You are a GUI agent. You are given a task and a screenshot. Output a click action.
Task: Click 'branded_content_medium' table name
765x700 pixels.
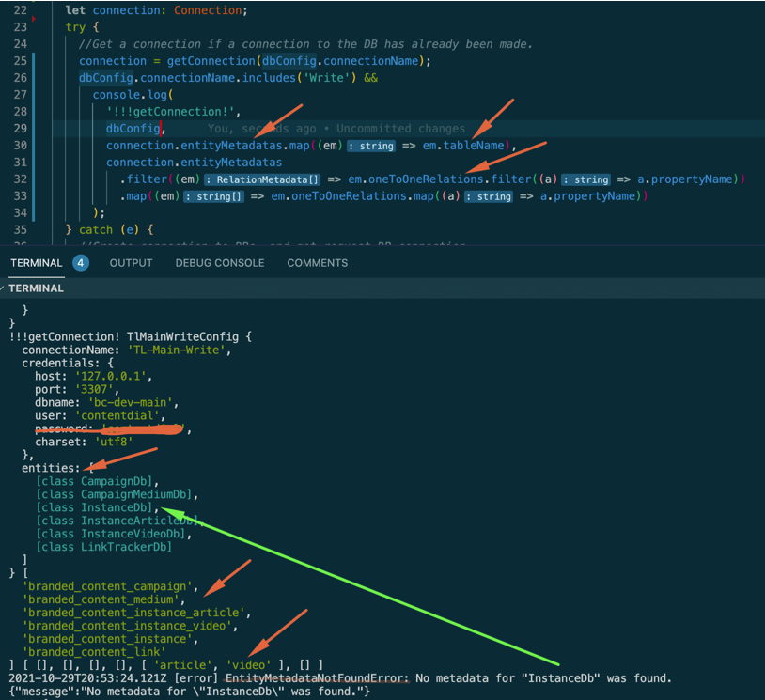(x=101, y=599)
